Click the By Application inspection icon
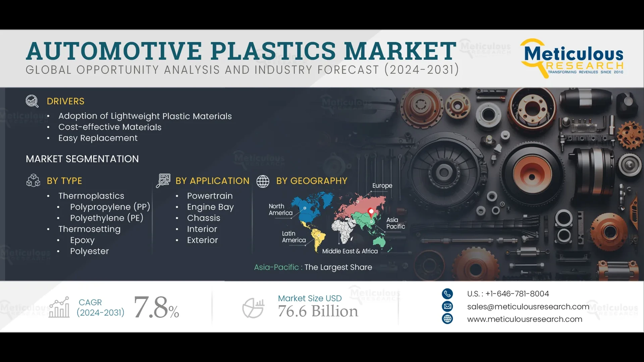Screen dimensions: 644x362 pyautogui.click(x=163, y=181)
